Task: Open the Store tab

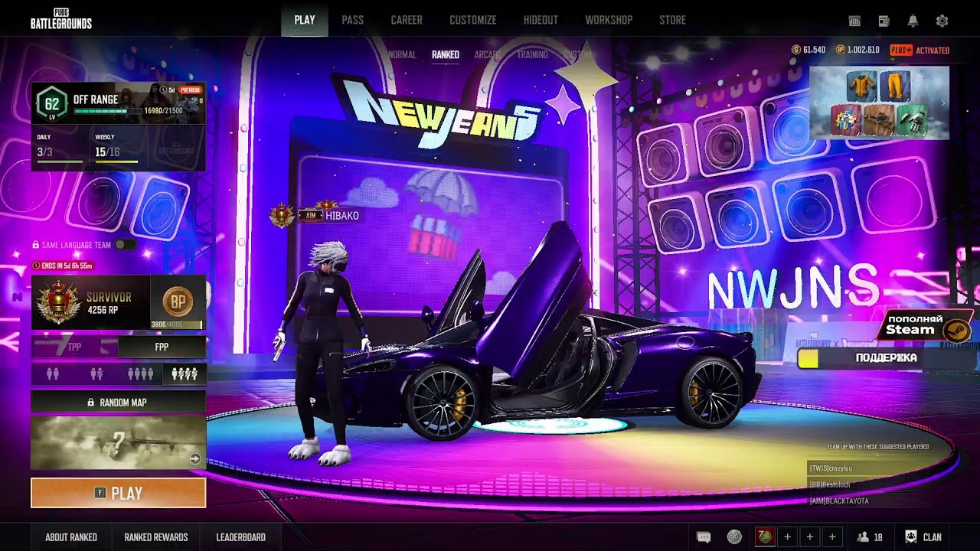Action: pos(672,20)
